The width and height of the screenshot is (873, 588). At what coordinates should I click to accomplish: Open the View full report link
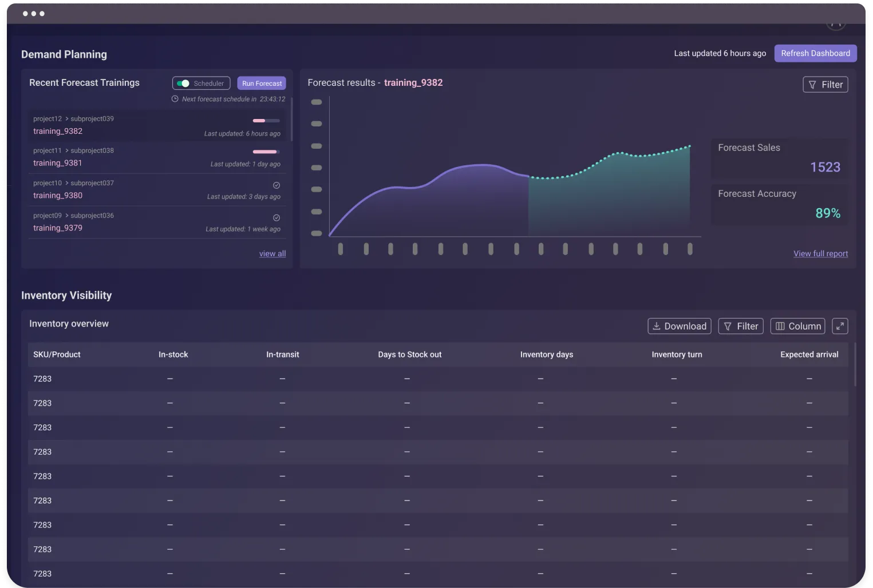pyautogui.click(x=820, y=253)
